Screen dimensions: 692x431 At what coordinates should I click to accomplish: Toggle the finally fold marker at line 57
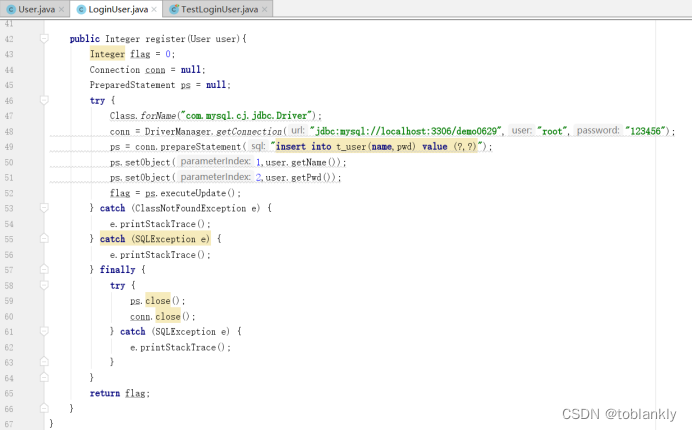[x=44, y=269]
